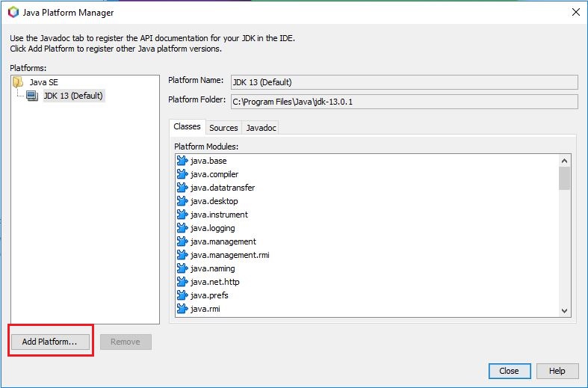The height and width of the screenshot is (388, 588).
Task: Switch to the Sources tab
Action: point(223,128)
